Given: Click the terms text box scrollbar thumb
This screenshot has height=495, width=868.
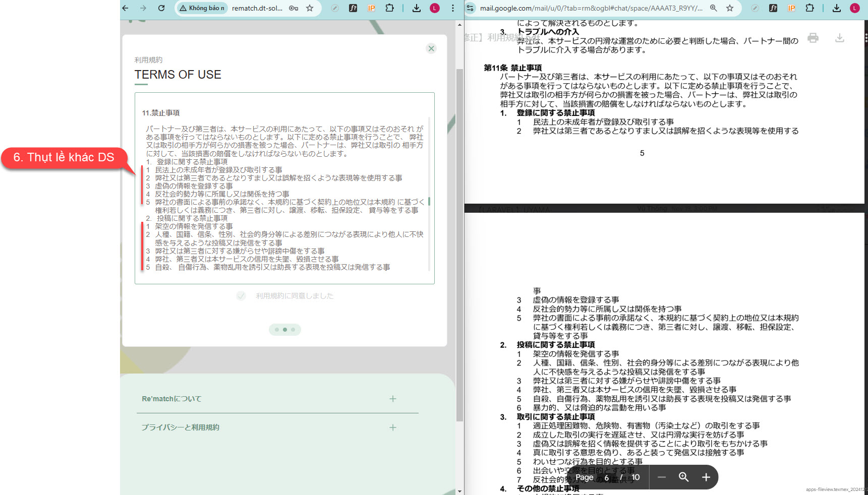Looking at the screenshot, I should point(429,201).
